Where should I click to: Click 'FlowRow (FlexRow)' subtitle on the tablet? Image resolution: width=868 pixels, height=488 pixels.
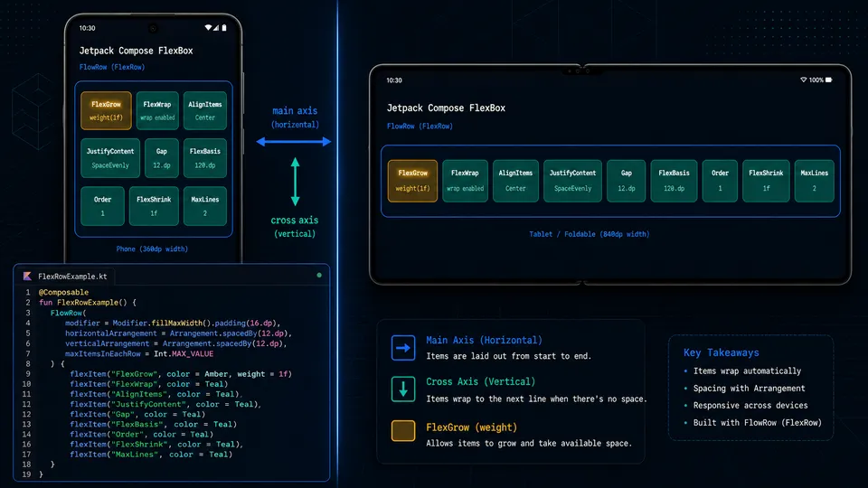pyautogui.click(x=420, y=127)
